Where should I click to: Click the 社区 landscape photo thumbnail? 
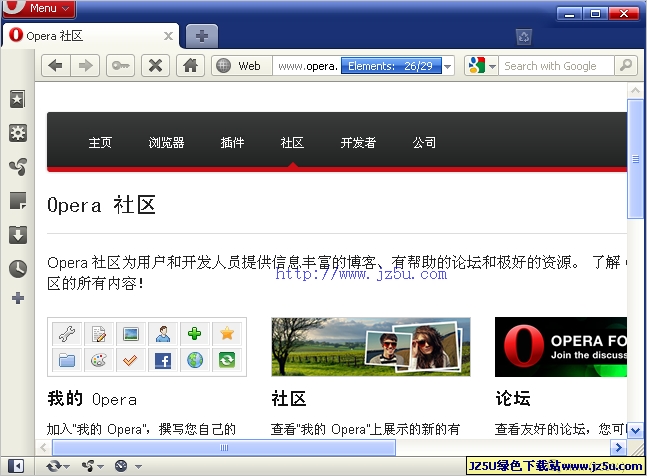click(371, 347)
